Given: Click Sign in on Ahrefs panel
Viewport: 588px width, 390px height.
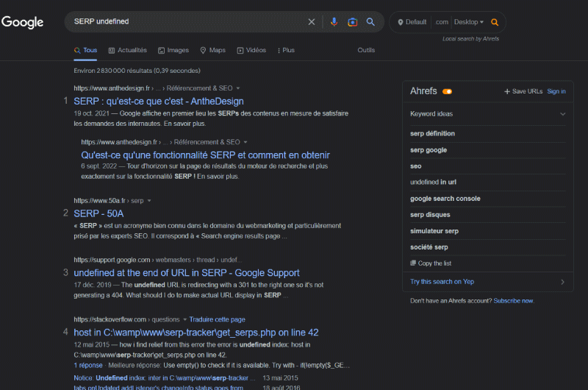Looking at the screenshot, I should 556,91.
